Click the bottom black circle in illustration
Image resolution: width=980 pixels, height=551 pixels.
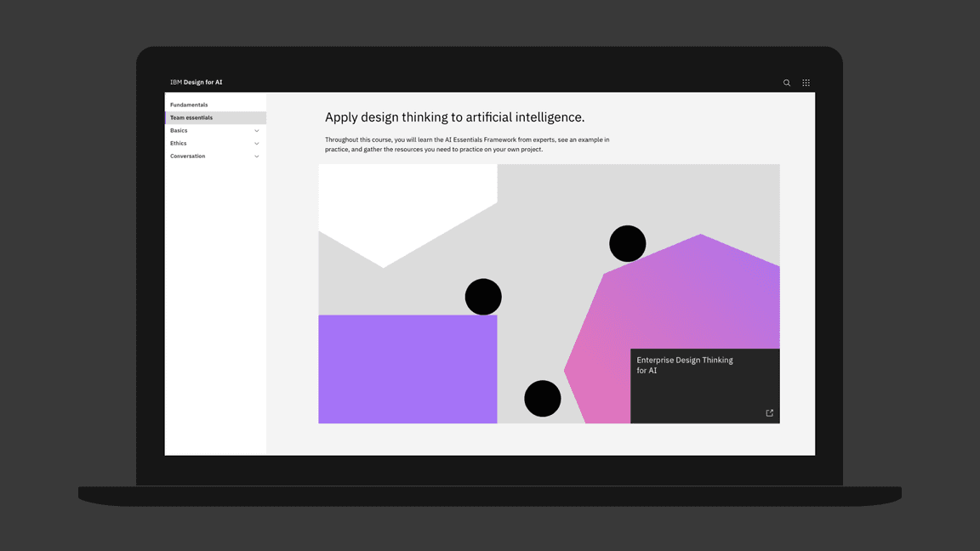(x=543, y=398)
